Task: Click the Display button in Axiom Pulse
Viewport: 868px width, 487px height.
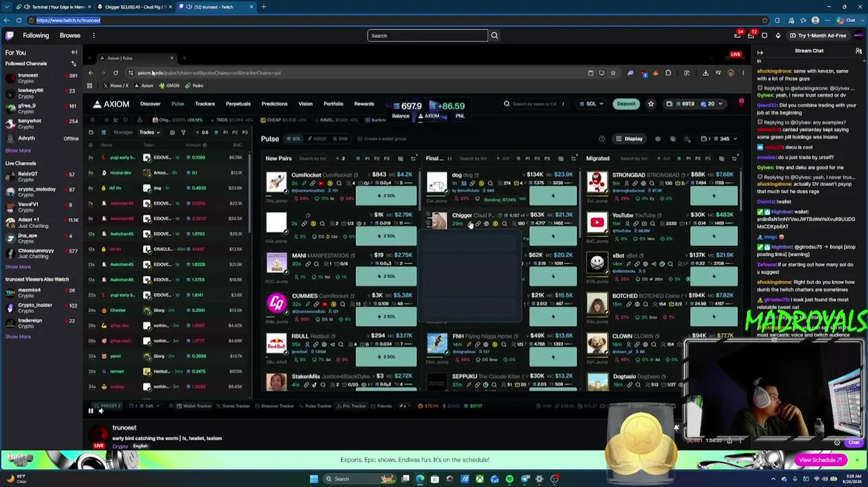Action: (629, 139)
